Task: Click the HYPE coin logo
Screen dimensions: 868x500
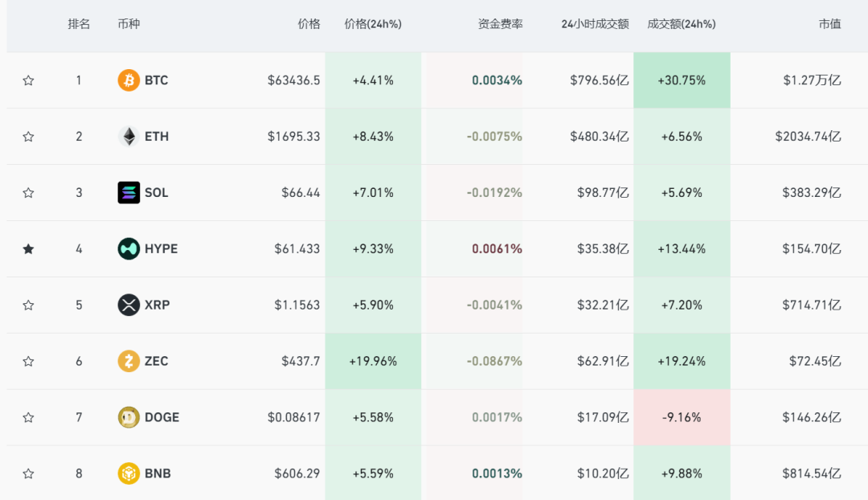Action: click(x=129, y=248)
